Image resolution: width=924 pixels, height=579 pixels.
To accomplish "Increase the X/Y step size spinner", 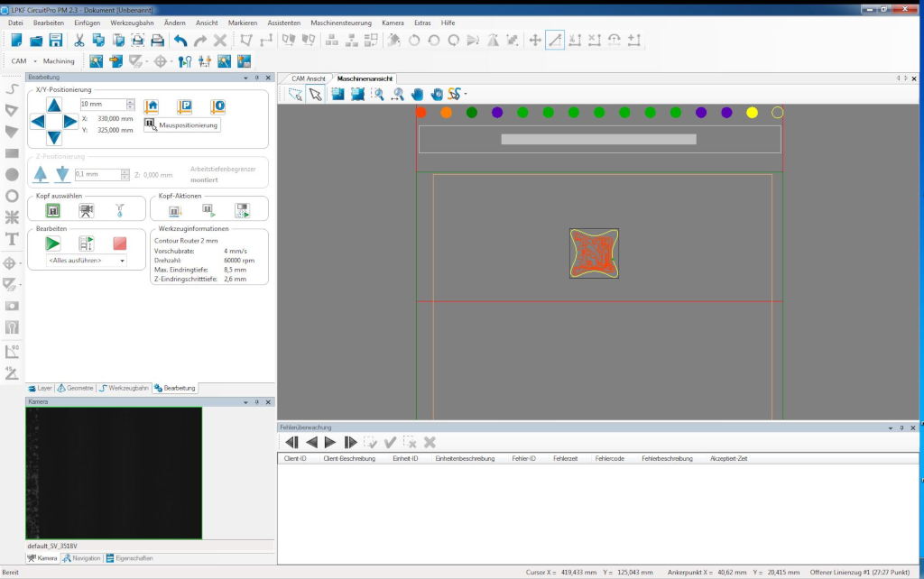I will pyautogui.click(x=131, y=101).
